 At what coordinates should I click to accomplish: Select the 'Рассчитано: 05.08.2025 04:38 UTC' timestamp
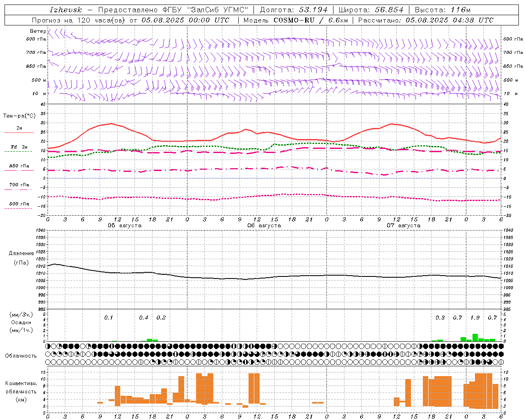tap(426, 20)
